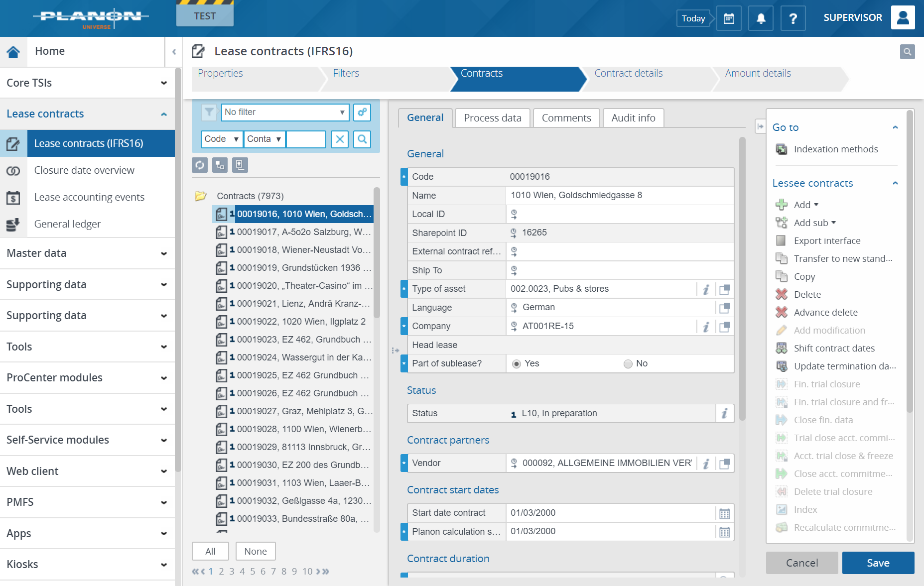The image size is (924, 586).
Task: Open the Code field dropdown
Action: [x=222, y=139]
